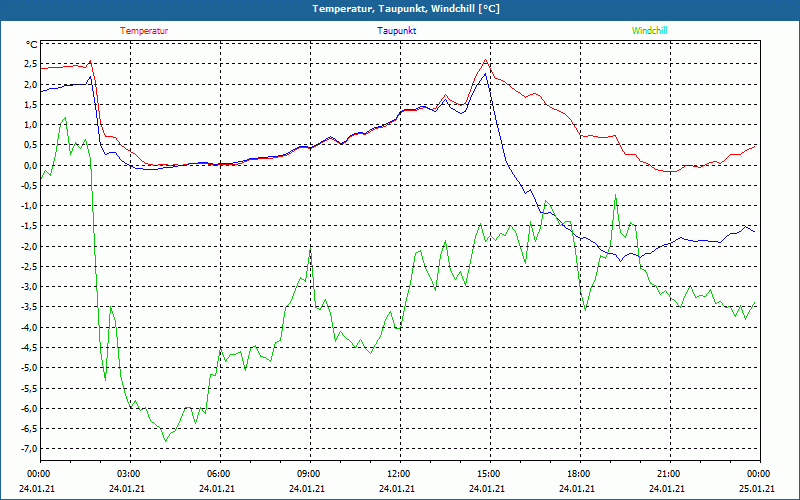The image size is (800, 500).
Task: Click the -7,0 y-axis value
Action: coord(29,449)
